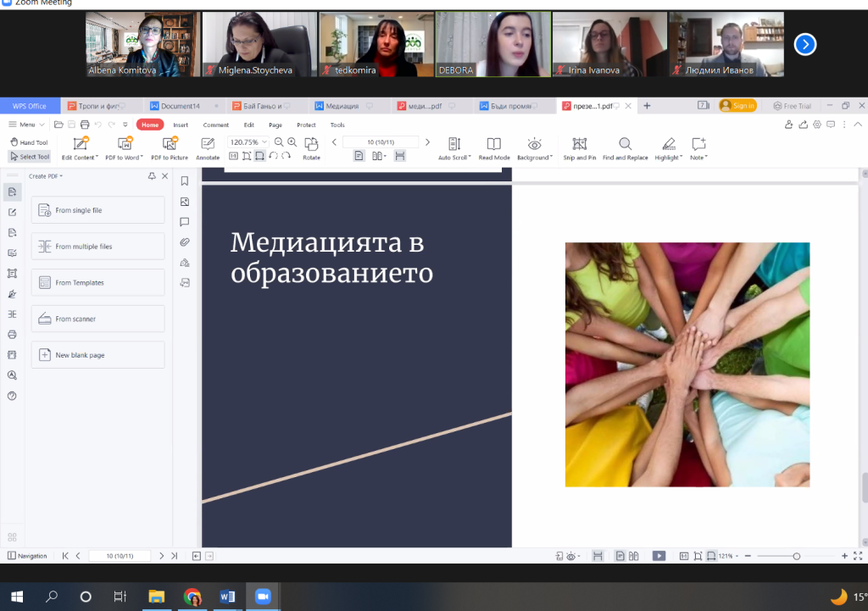Image resolution: width=868 pixels, height=611 pixels.
Task: Go to previous page arrow in ribbon
Action: tap(334, 142)
